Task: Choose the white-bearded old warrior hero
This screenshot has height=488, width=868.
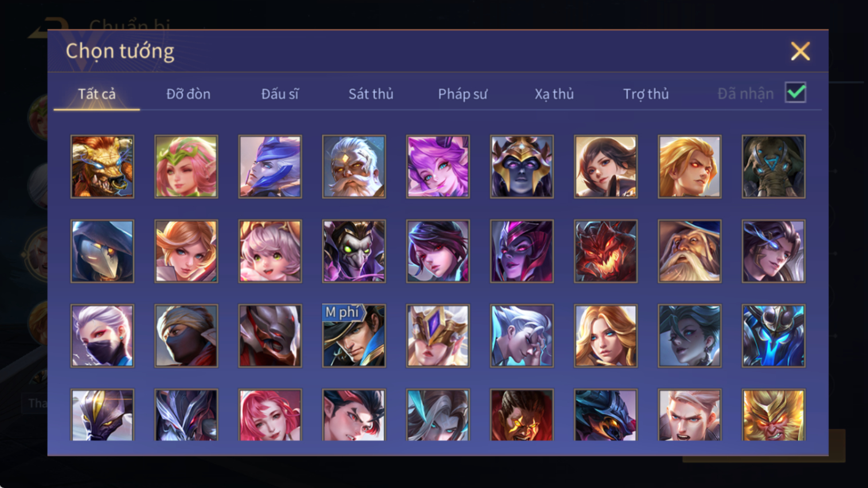Action: point(354,167)
